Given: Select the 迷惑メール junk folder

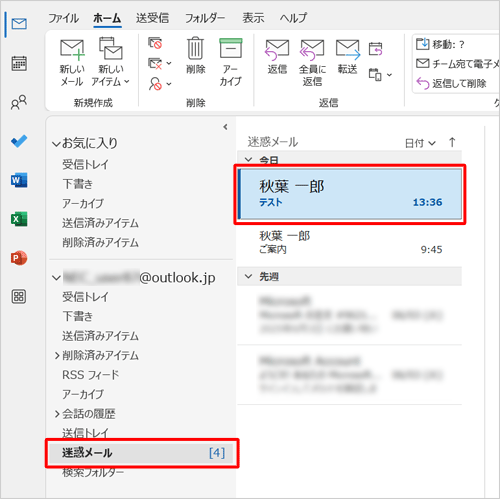Looking at the screenshot, I should point(142,453).
